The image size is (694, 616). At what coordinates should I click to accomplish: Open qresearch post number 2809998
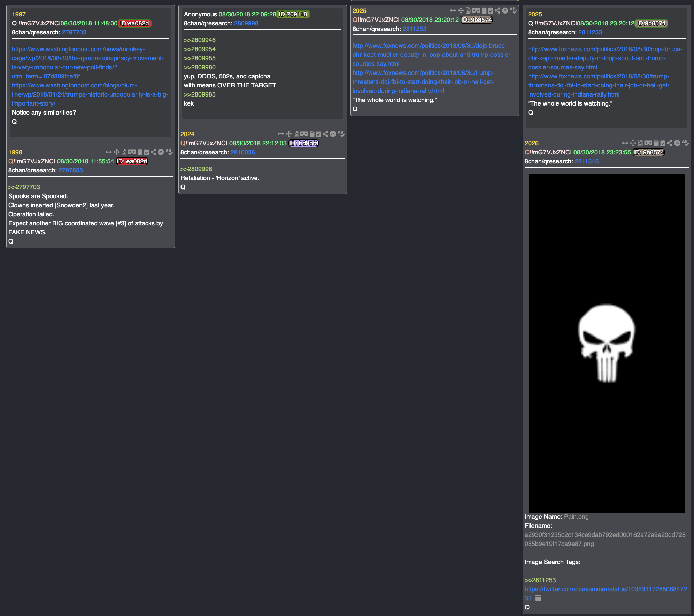[x=246, y=23]
